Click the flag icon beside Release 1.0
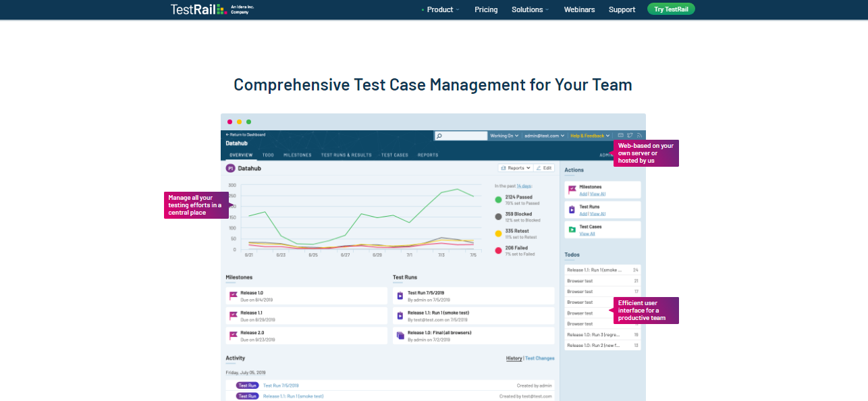Viewport: 868px width, 401px height. pyautogui.click(x=234, y=296)
